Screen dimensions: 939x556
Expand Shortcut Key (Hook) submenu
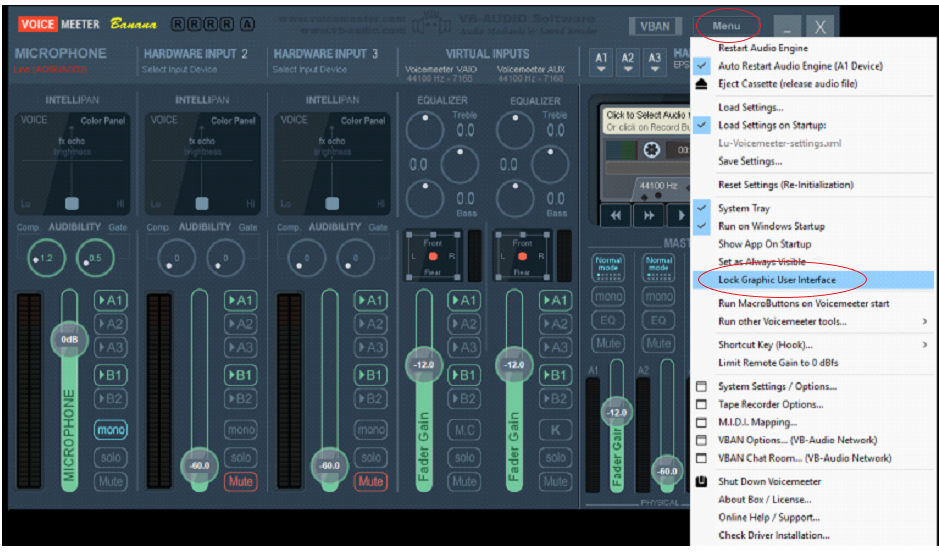point(813,345)
